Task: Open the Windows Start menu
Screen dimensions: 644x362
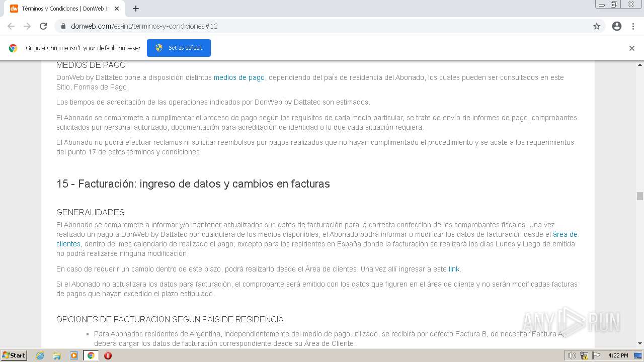Action: pyautogui.click(x=14, y=355)
